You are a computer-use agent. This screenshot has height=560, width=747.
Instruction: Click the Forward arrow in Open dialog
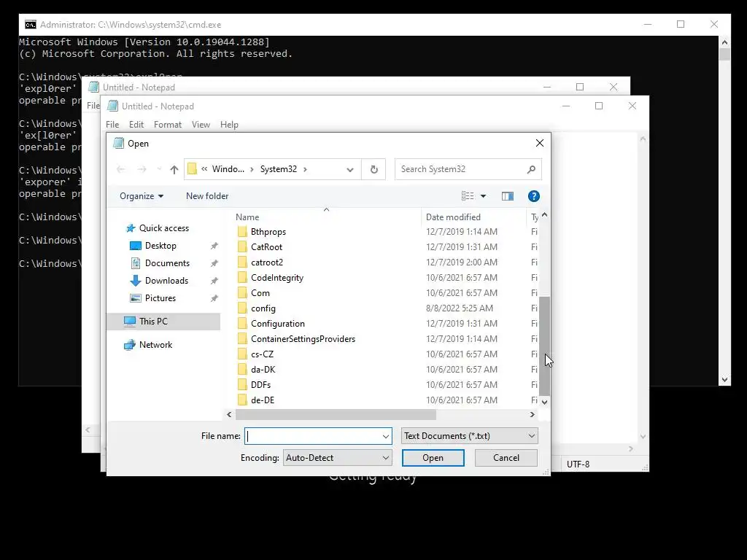(142, 169)
